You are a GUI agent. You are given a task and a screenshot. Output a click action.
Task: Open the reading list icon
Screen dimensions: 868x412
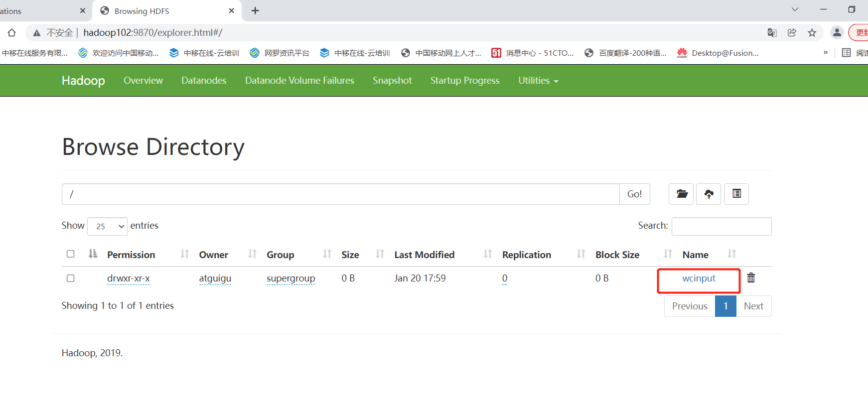point(846,53)
